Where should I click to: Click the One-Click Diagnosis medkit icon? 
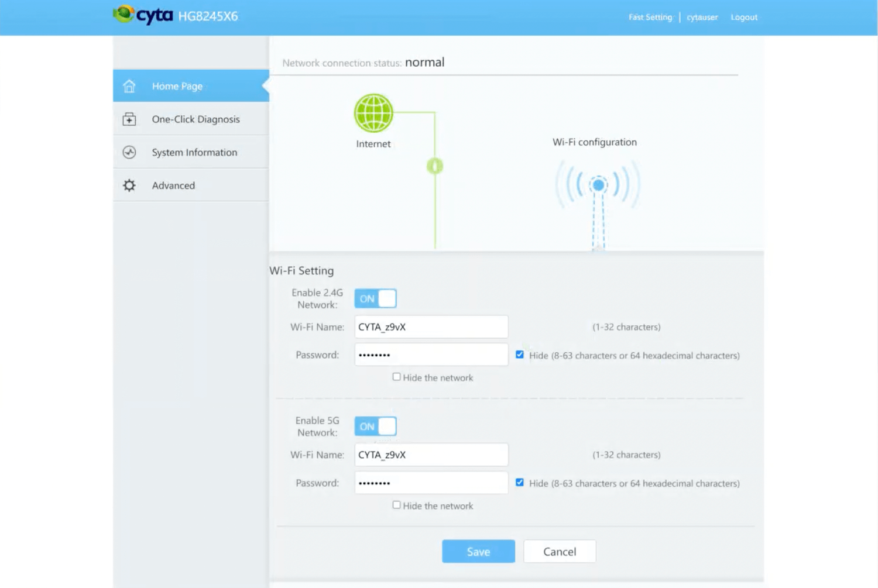[x=129, y=119]
